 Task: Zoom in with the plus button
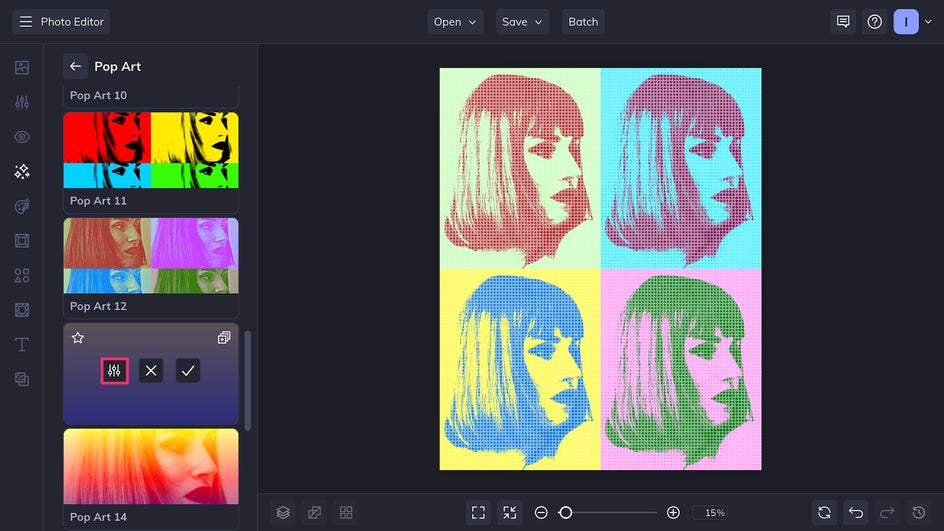[673, 512]
